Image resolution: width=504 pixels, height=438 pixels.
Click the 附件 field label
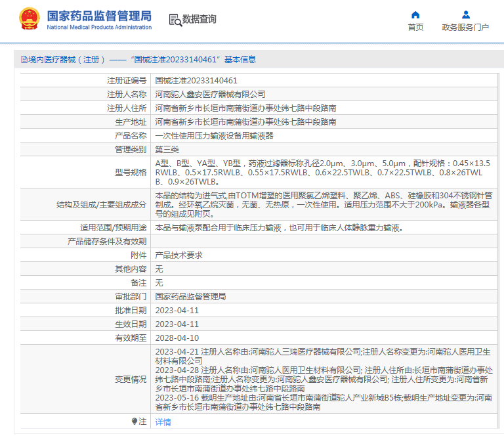pyautogui.click(x=138, y=255)
